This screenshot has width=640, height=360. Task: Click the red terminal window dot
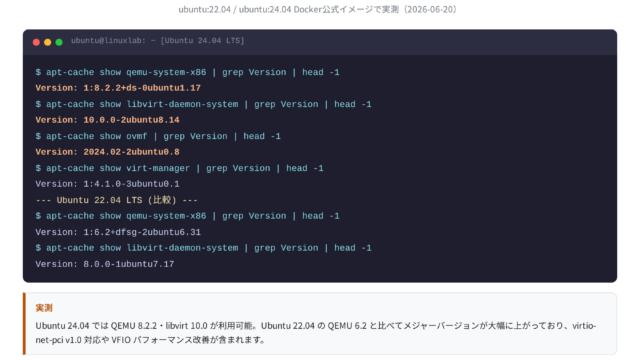[x=36, y=42]
